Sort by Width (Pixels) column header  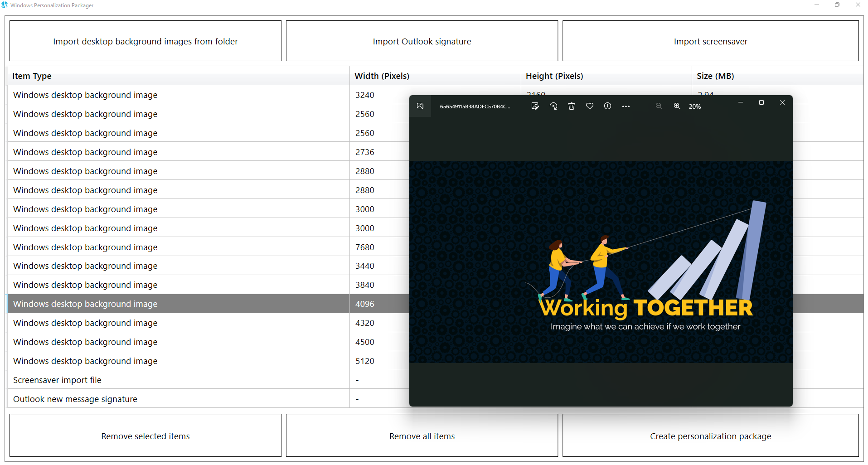435,76
